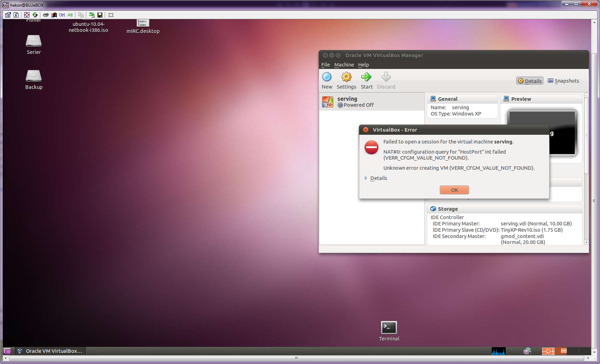Switch to first workspace in switcher
This screenshot has height=364, width=600.
click(548, 351)
